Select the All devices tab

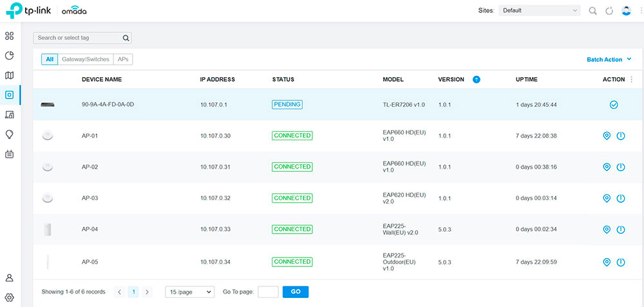(x=50, y=59)
